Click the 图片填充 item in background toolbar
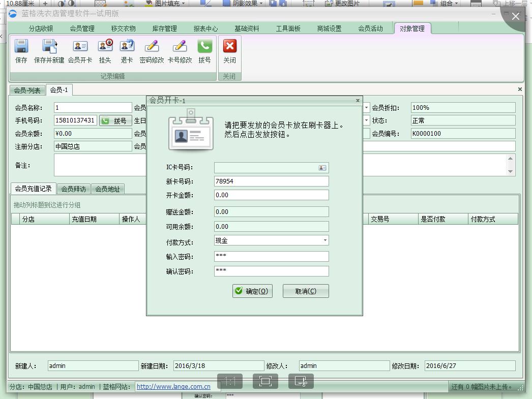The width and height of the screenshot is (532, 399). click(x=166, y=4)
